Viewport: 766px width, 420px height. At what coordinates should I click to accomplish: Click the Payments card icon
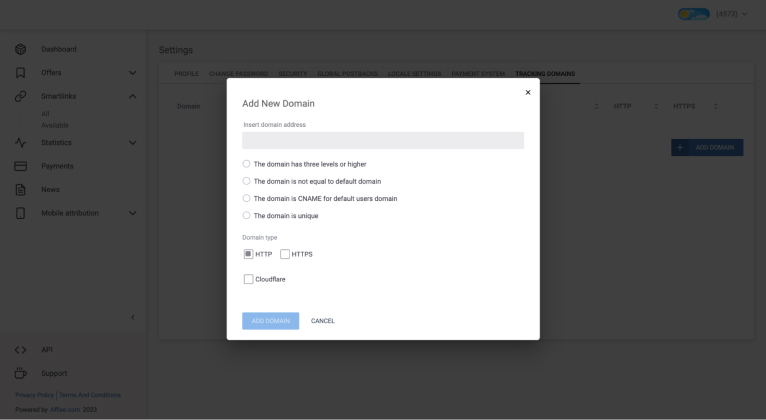coord(20,166)
